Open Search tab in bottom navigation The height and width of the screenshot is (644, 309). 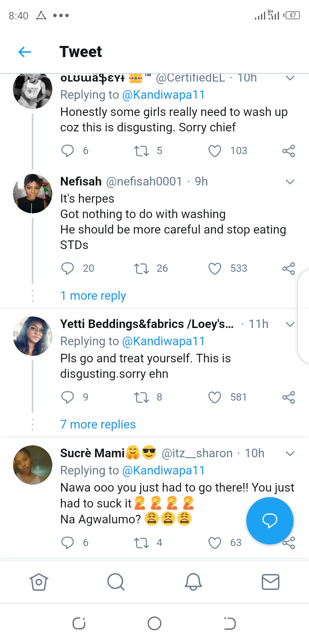click(115, 582)
